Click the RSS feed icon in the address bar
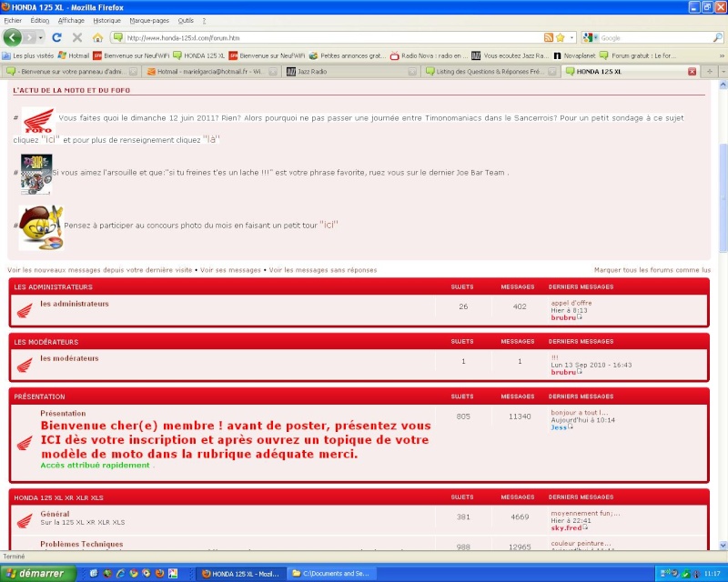This screenshot has height=582, width=728. pos(549,37)
